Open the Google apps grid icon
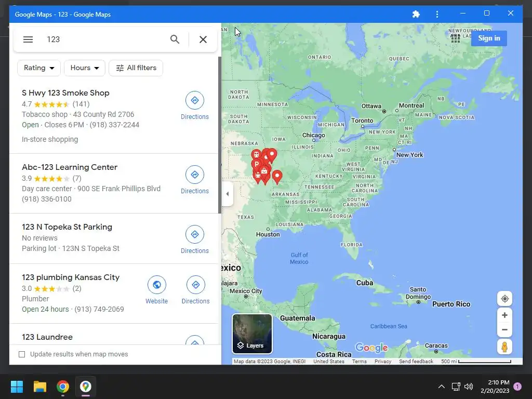 (x=456, y=38)
